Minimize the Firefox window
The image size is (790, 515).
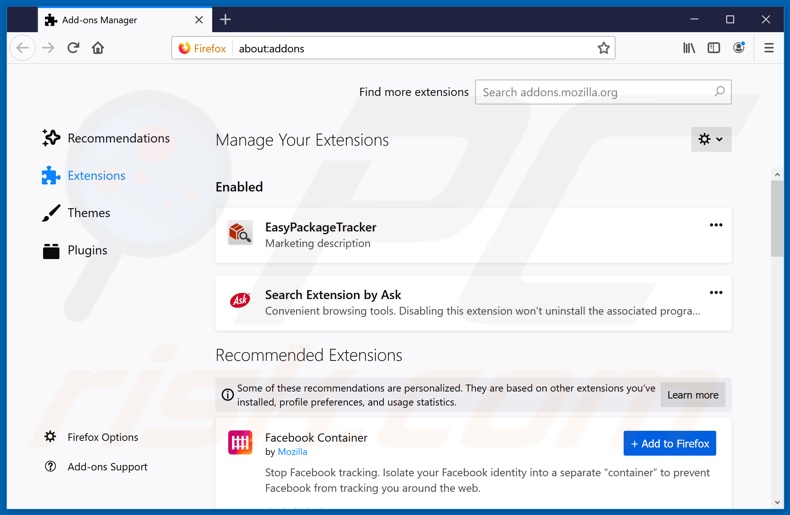click(x=694, y=19)
